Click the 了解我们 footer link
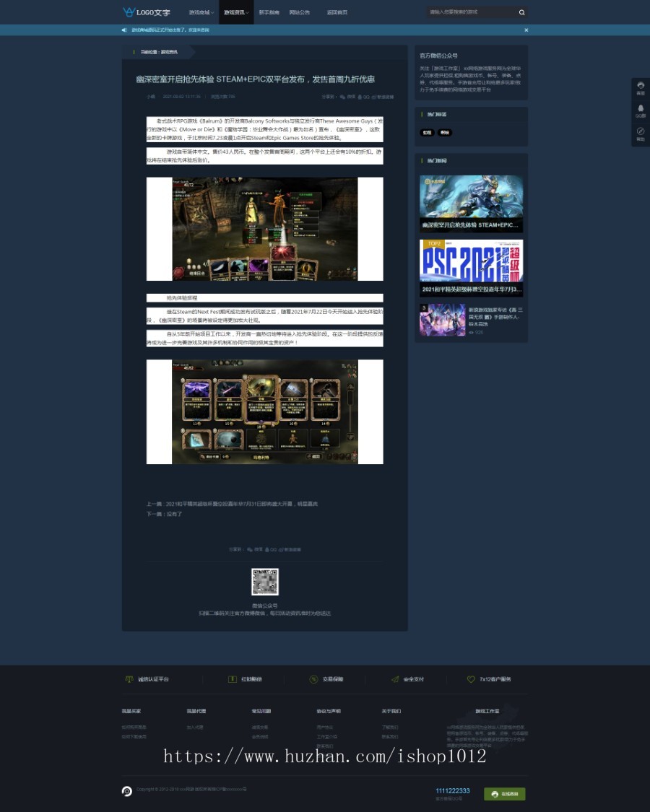 point(390,727)
